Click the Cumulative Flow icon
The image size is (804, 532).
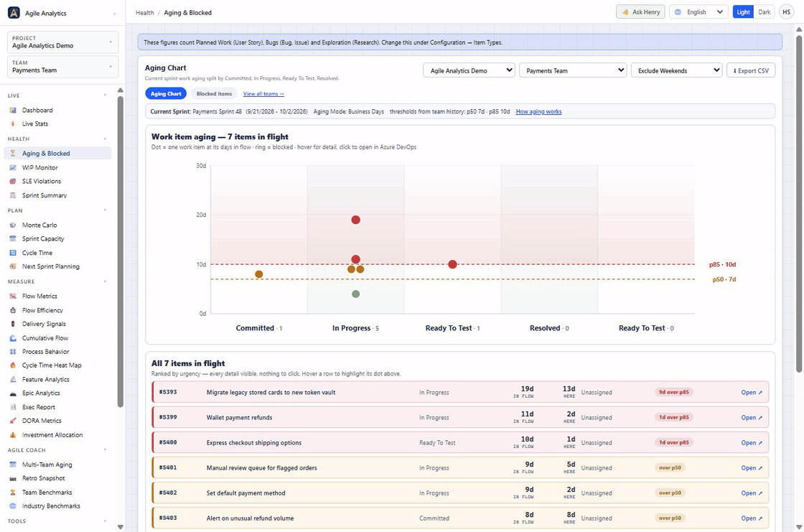tap(13, 338)
